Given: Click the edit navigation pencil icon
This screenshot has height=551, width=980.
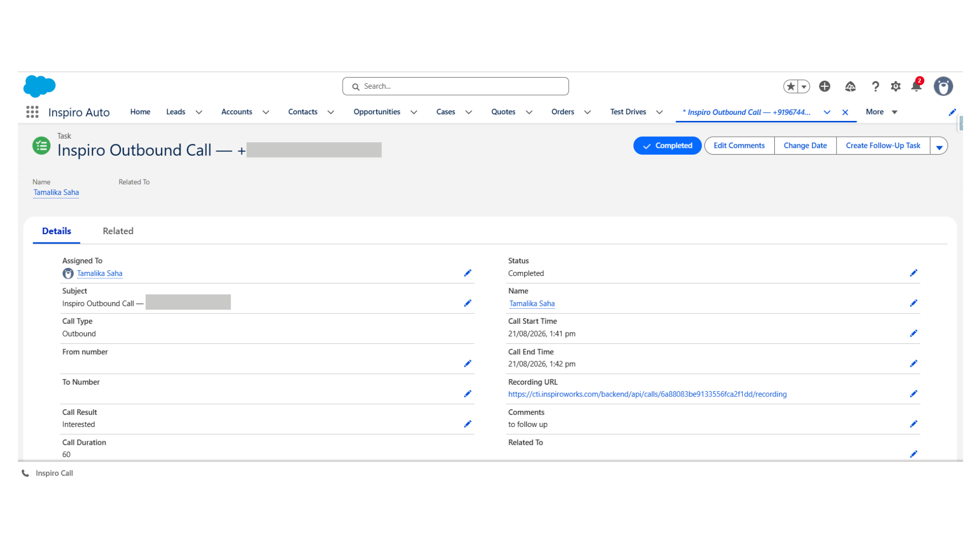Looking at the screenshot, I should tap(952, 112).
